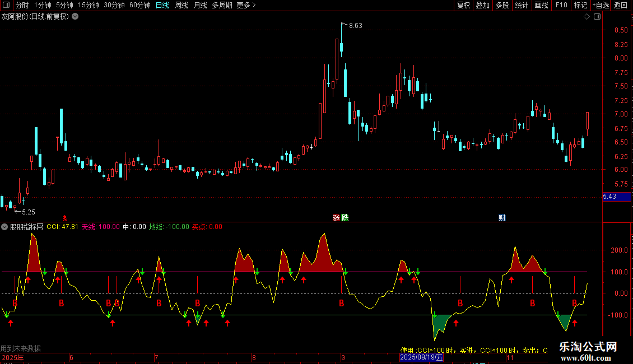Viewport: 633px width, 364px height.
Task: Open 多股 multi-stock view
Action: click(502, 5)
